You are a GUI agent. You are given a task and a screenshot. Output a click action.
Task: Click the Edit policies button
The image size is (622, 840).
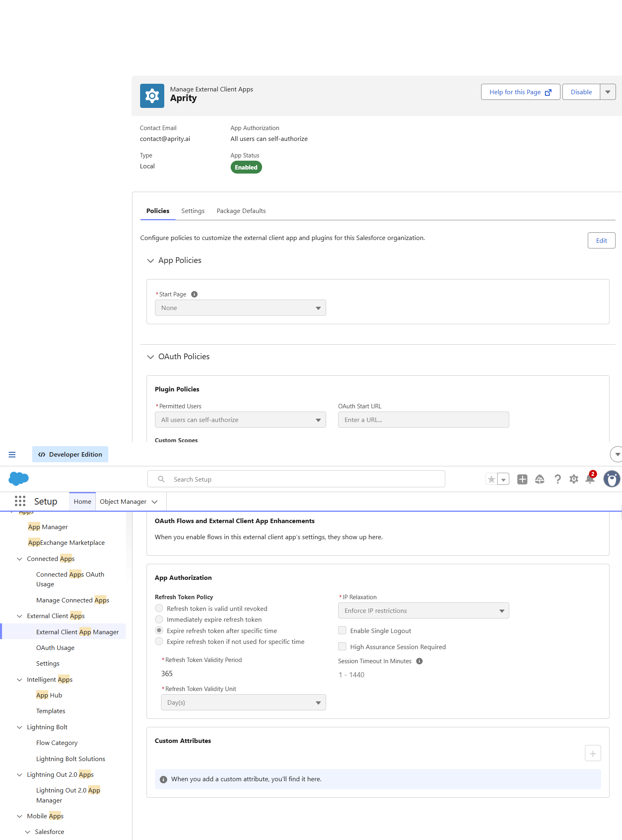tap(601, 240)
